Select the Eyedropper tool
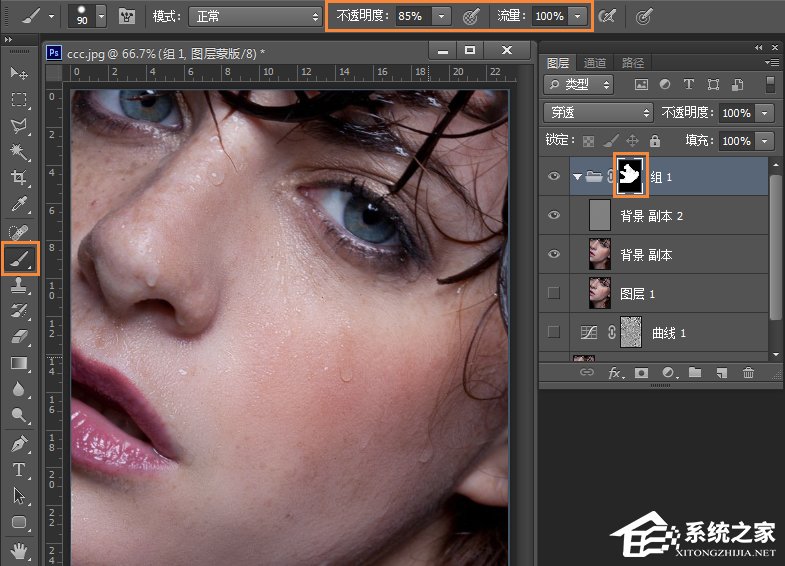This screenshot has width=785, height=566. (19, 205)
